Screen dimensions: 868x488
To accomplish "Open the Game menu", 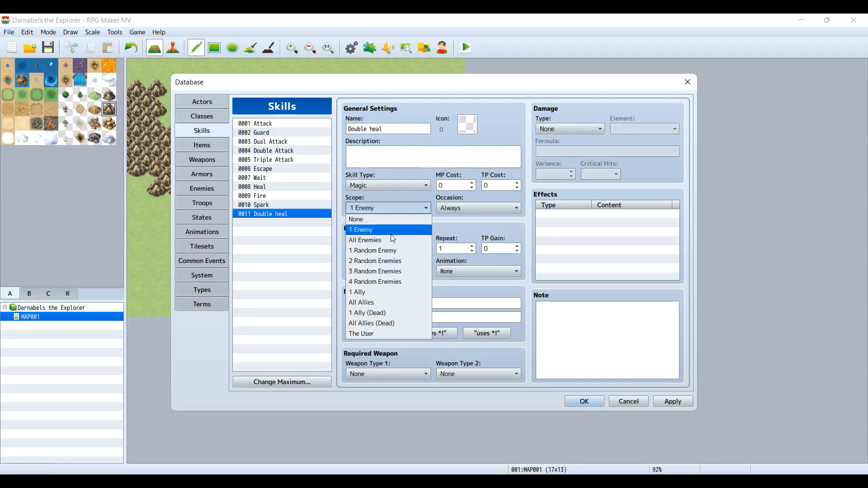I will 137,32.
